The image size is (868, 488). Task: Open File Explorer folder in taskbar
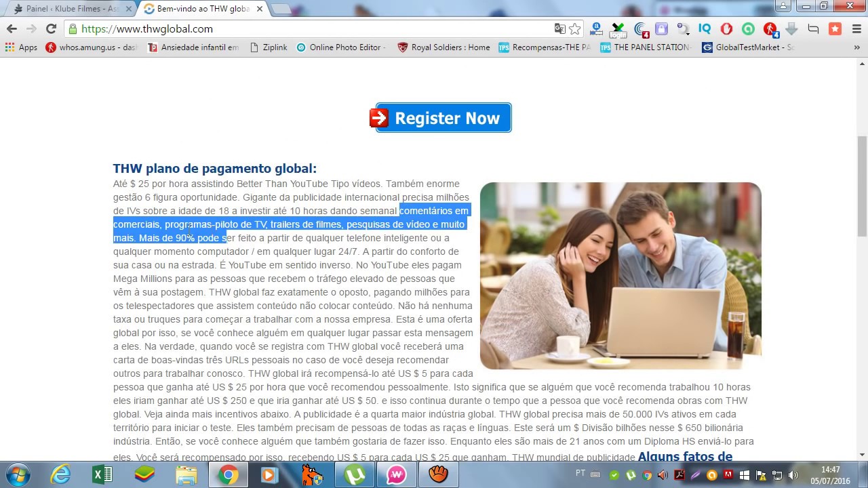click(186, 474)
